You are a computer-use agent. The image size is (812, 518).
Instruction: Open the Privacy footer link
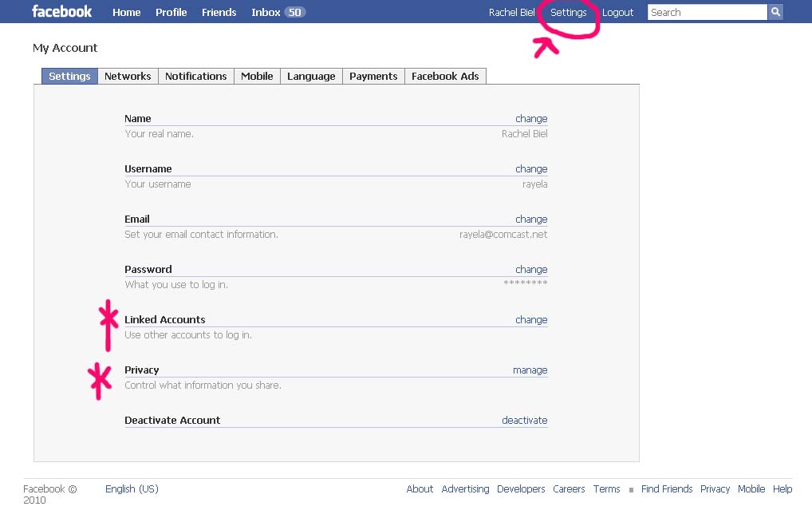click(x=715, y=489)
